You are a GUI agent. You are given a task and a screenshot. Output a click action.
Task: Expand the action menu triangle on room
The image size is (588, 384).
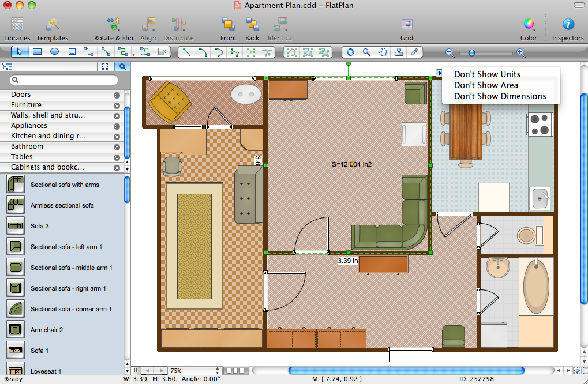(439, 73)
